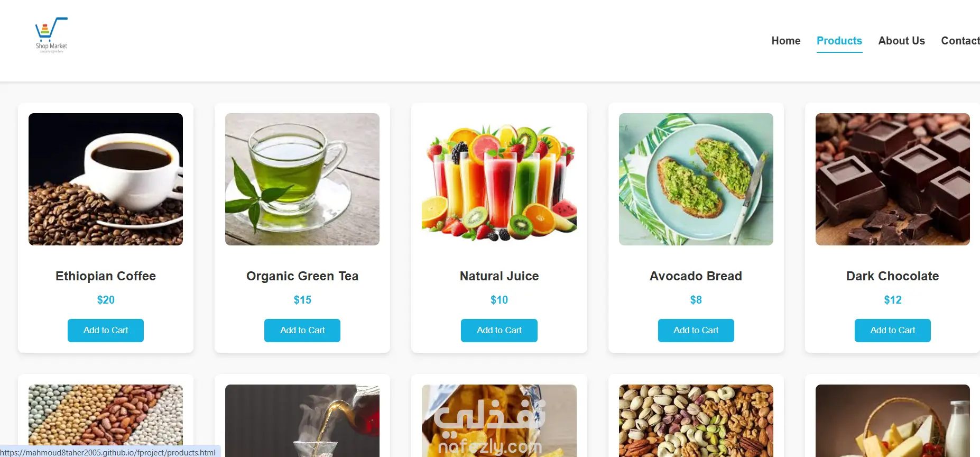Add Ethiopian Coffee to cart

(x=106, y=331)
